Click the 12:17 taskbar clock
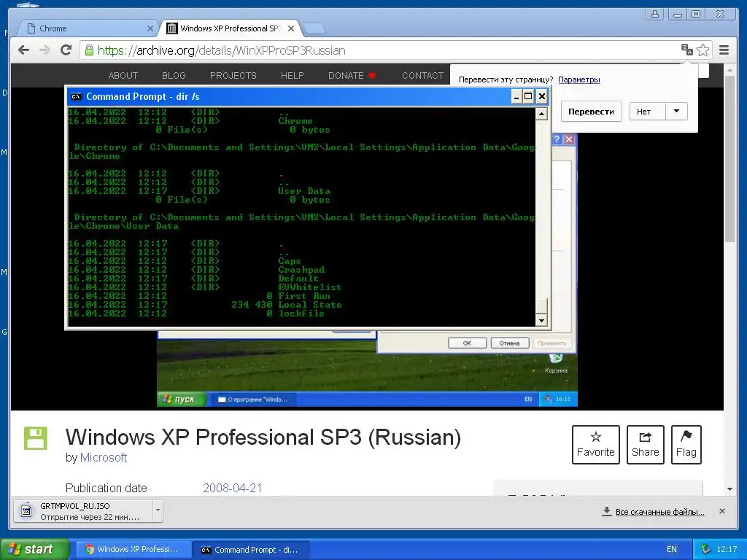Screen dimensions: 747x560 coord(727,550)
